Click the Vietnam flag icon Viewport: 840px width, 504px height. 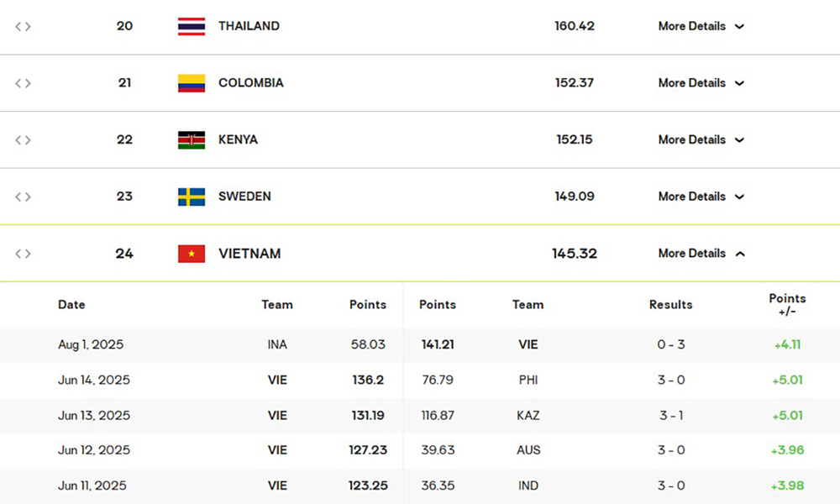click(192, 254)
